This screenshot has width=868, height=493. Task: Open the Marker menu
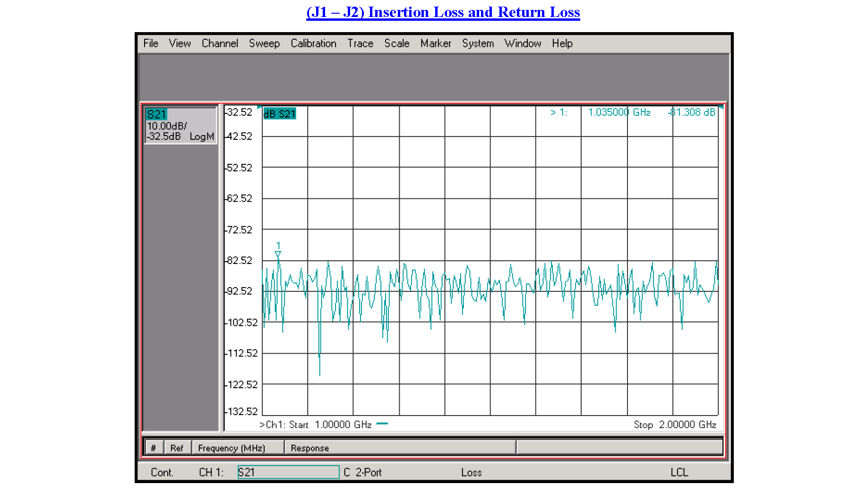coord(435,43)
